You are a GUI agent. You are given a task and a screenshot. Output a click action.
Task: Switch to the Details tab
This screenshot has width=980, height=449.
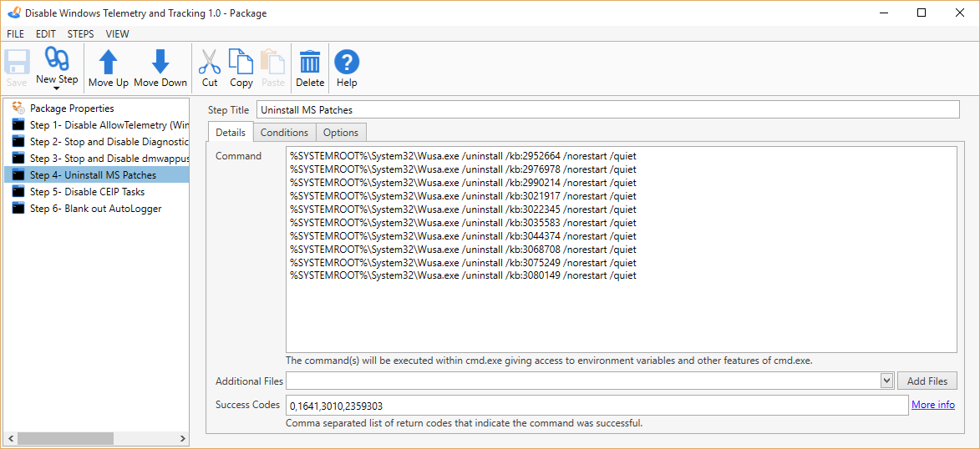coord(230,133)
